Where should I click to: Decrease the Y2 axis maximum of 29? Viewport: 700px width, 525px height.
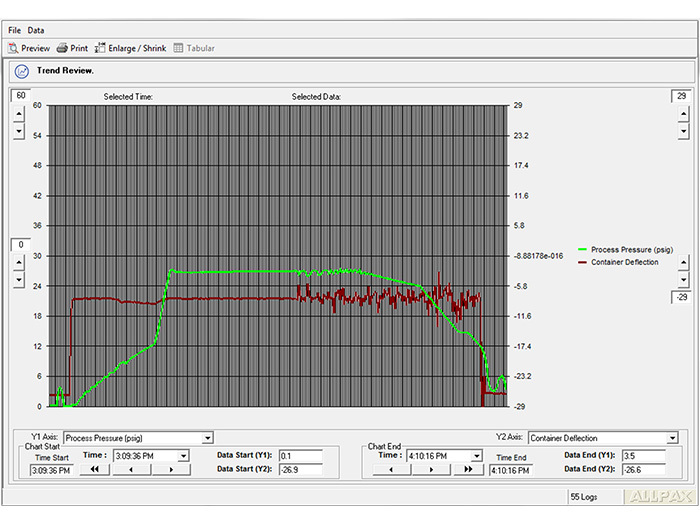[683, 130]
